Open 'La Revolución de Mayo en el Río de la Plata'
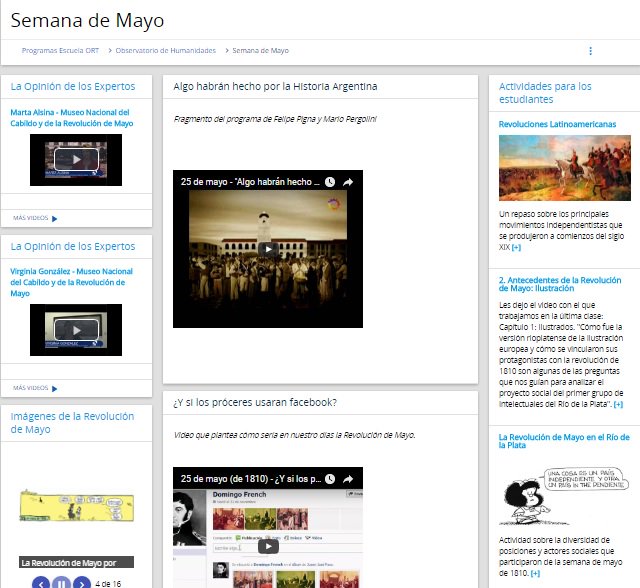This screenshot has width=640, height=588. [564, 441]
